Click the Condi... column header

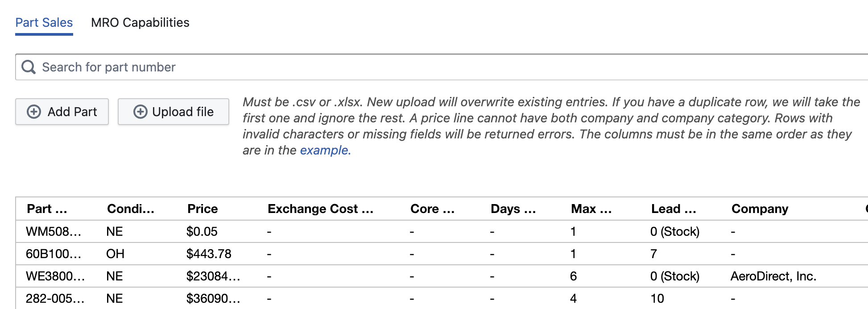(131, 209)
